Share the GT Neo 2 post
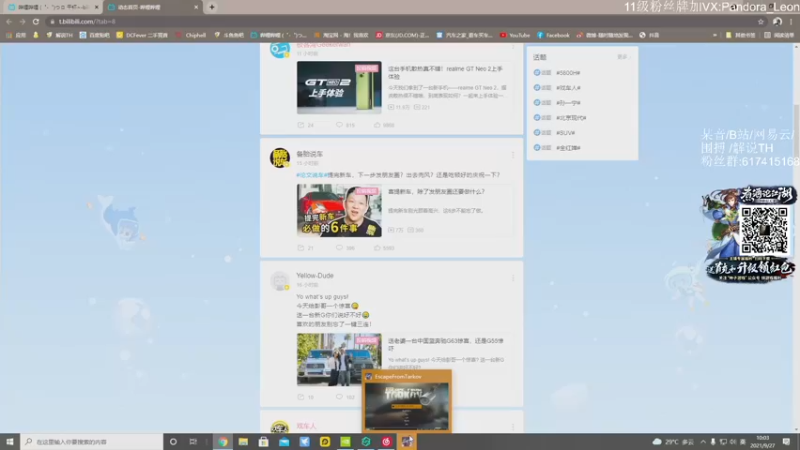 [306, 125]
